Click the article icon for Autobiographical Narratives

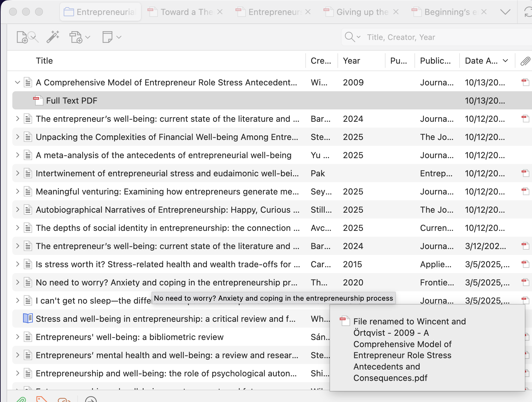(28, 210)
